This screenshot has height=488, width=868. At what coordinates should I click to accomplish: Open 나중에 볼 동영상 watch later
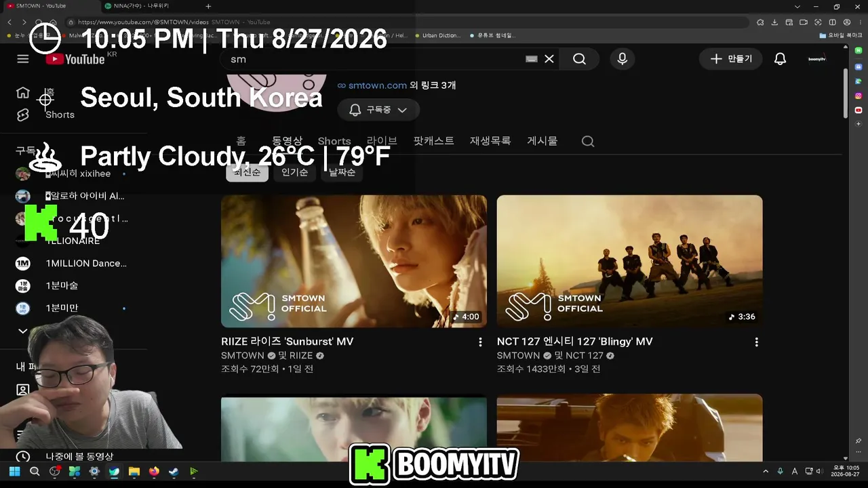click(x=64, y=457)
